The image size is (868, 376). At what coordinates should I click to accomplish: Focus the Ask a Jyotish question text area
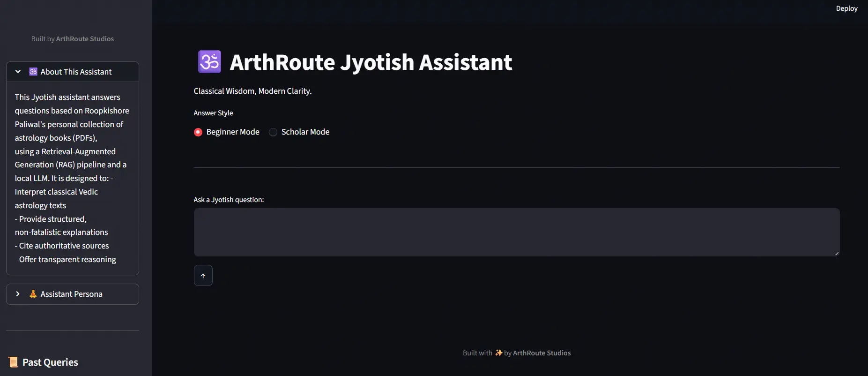coord(516,232)
